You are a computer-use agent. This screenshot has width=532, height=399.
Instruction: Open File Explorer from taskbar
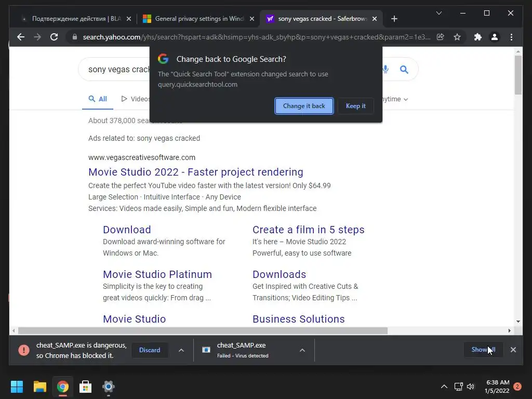pos(39,387)
